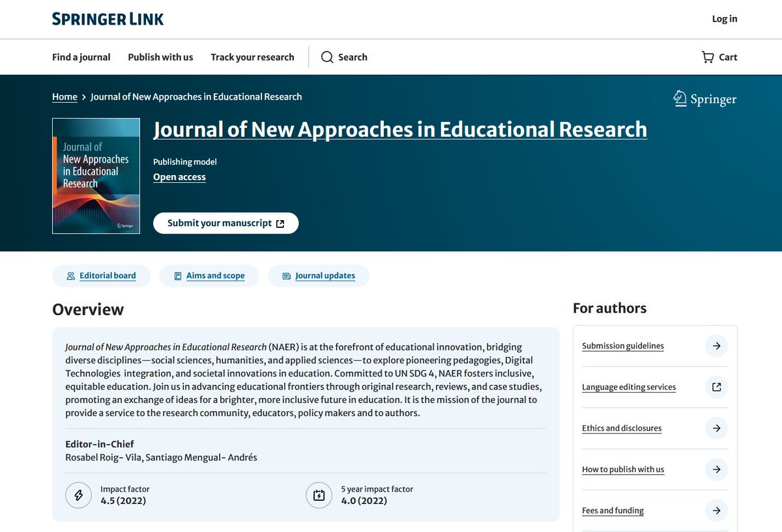Click the shopping cart icon
The image size is (782, 532).
[x=706, y=57]
